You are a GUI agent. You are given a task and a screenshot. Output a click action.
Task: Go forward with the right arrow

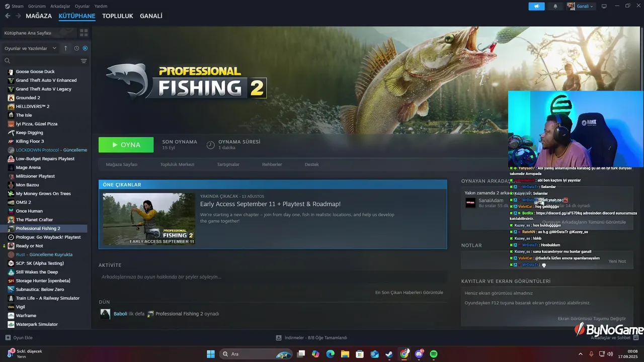18,16
